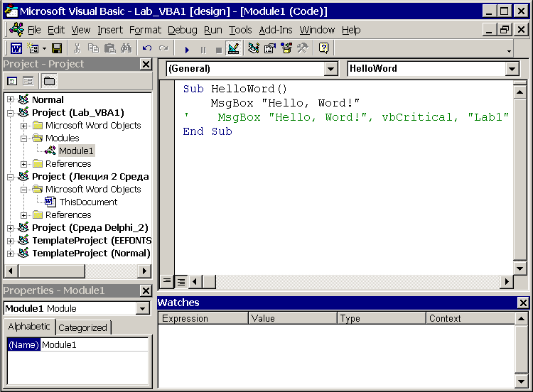The width and height of the screenshot is (533, 392).
Task: Switch to Procedure View in the code window
Action: click(167, 281)
